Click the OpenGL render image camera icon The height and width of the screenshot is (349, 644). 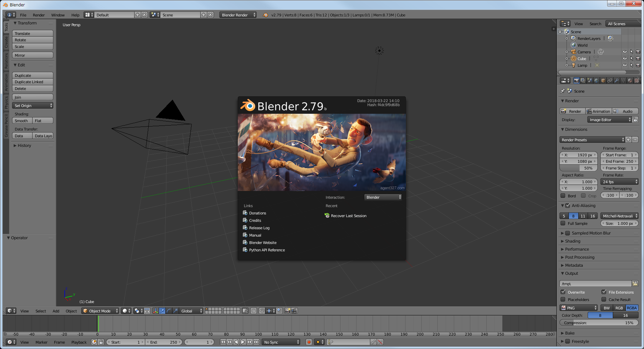click(287, 311)
